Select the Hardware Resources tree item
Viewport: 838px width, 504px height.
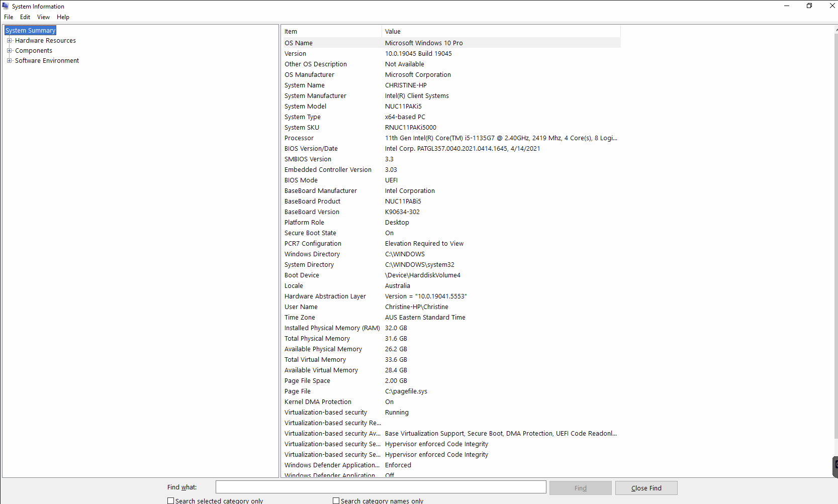(45, 41)
